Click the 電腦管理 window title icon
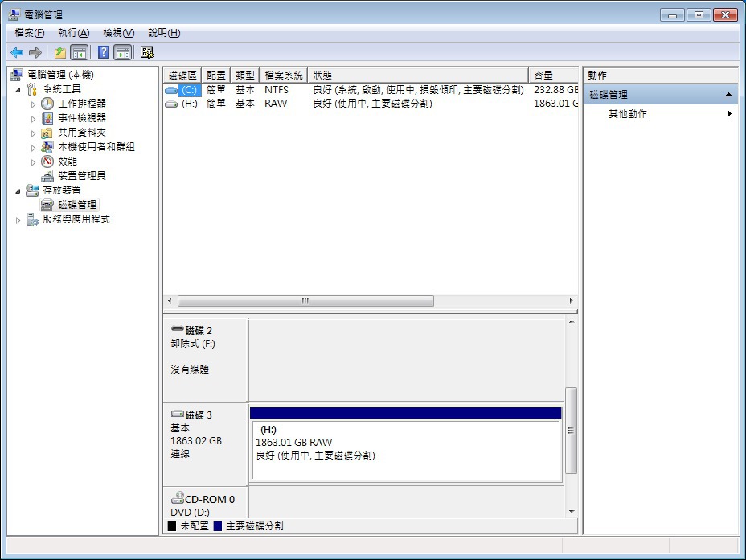 [x=14, y=14]
